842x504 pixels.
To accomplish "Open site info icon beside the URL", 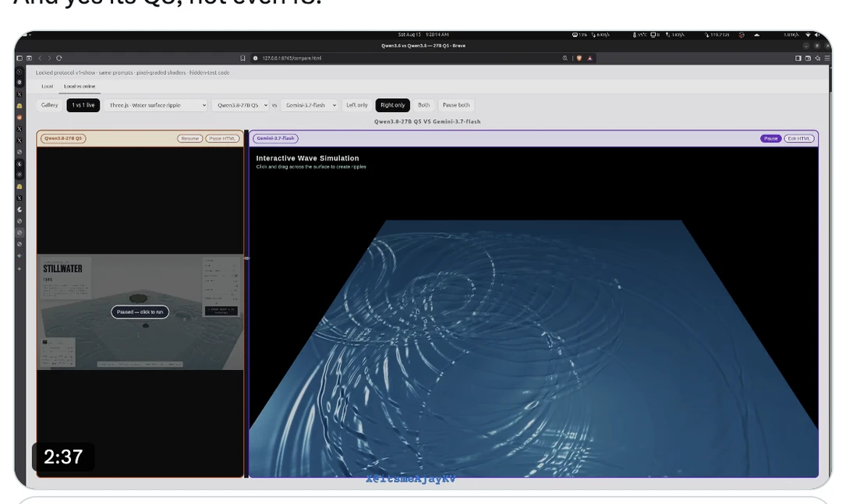I will [256, 58].
